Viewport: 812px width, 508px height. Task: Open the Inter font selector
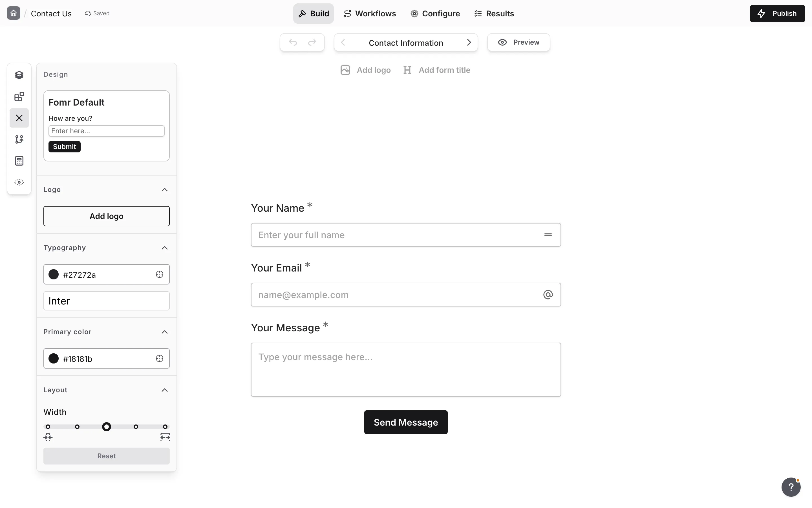(x=106, y=301)
